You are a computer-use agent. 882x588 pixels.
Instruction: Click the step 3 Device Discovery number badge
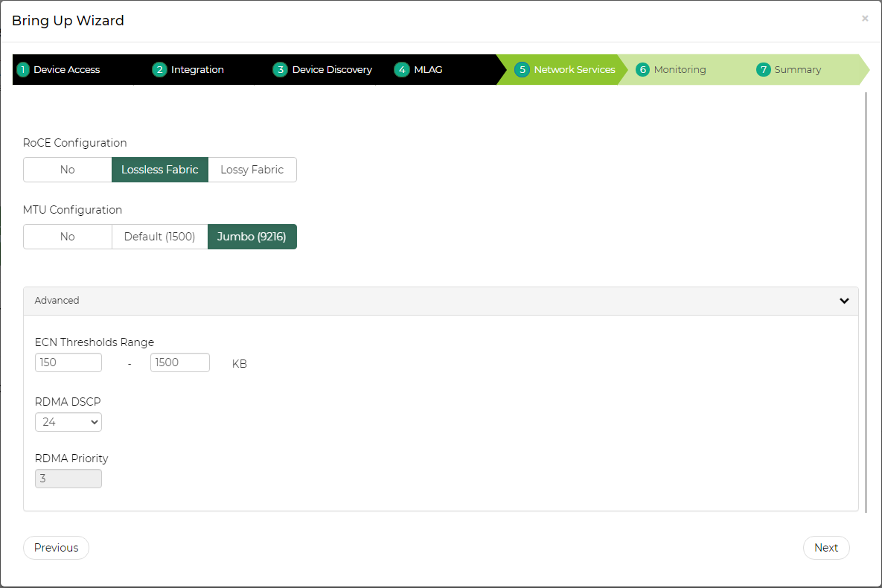[280, 70]
